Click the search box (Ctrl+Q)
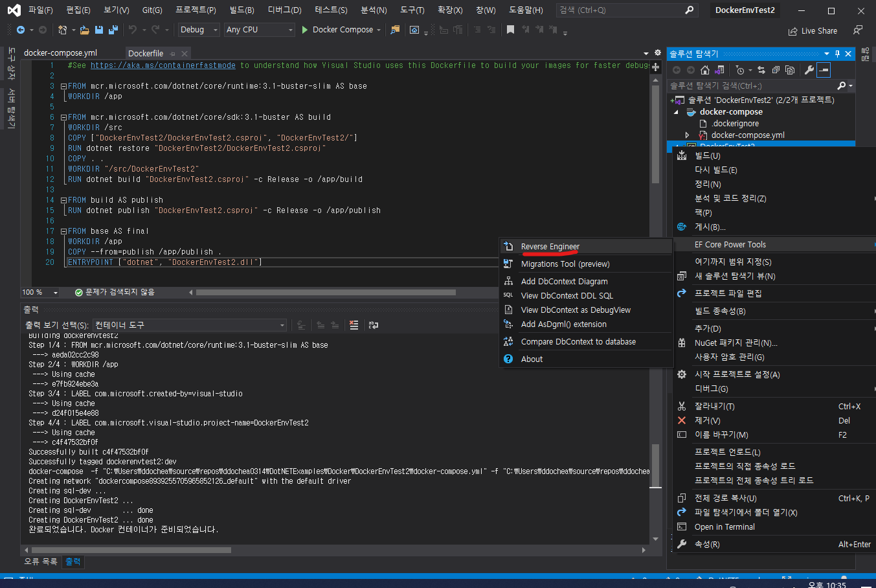Screen dimensions: 876x588 [x=627, y=10]
